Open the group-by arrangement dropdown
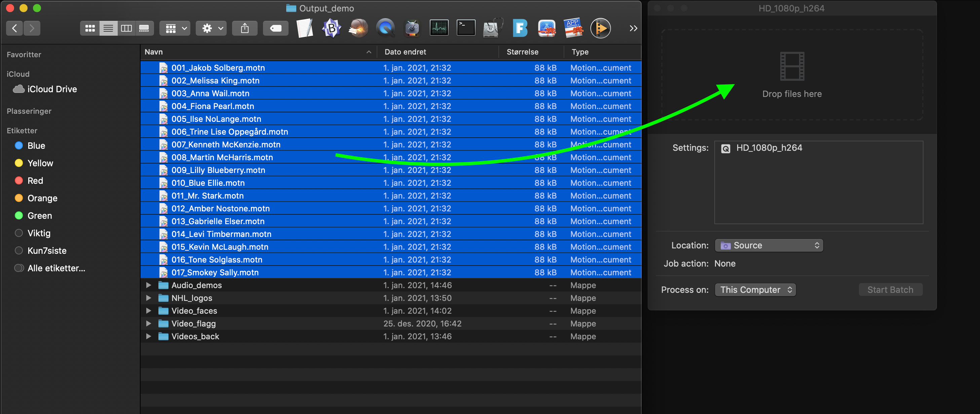The image size is (980, 414). [175, 28]
